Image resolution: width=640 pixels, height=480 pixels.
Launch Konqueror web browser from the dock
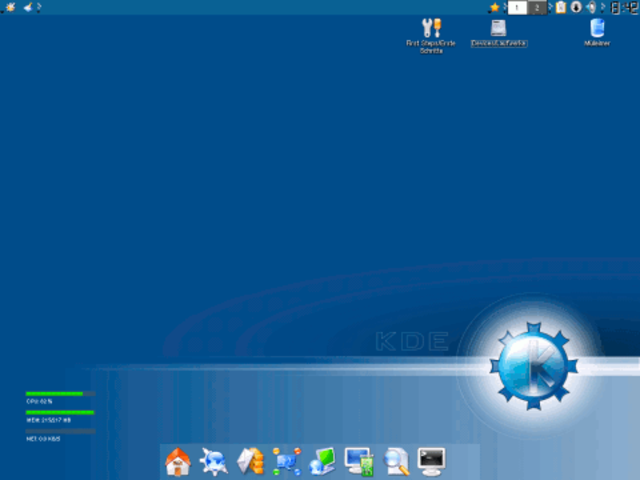(213, 462)
